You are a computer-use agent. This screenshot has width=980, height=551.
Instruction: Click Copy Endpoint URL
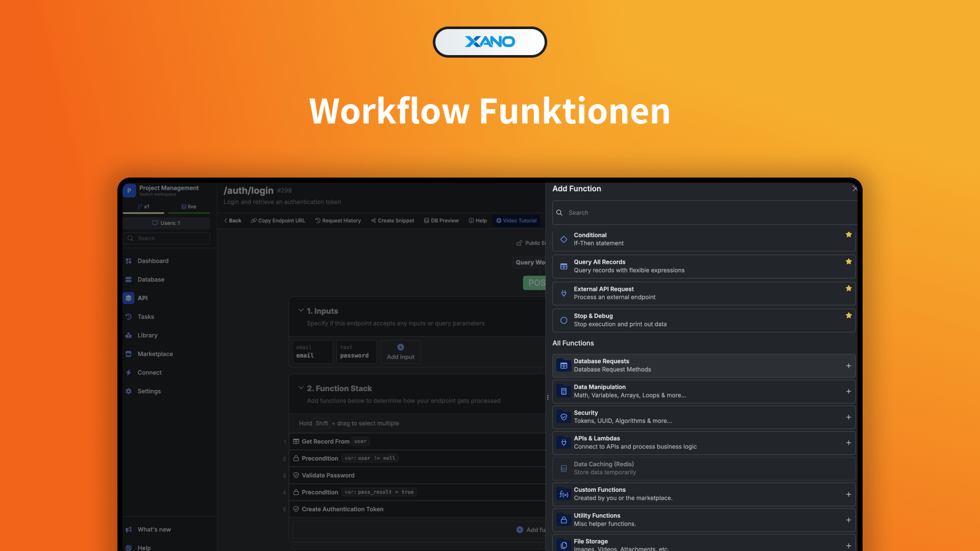click(278, 221)
